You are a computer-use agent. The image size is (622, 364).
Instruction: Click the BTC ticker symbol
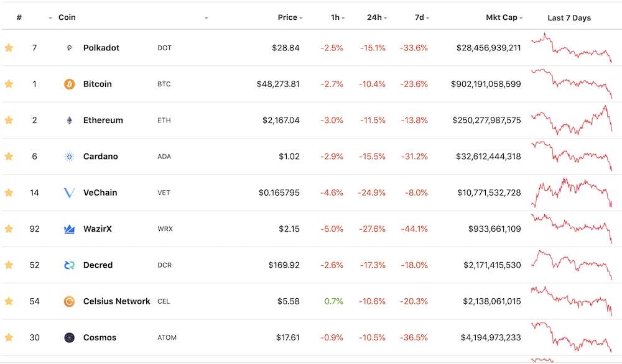(164, 84)
